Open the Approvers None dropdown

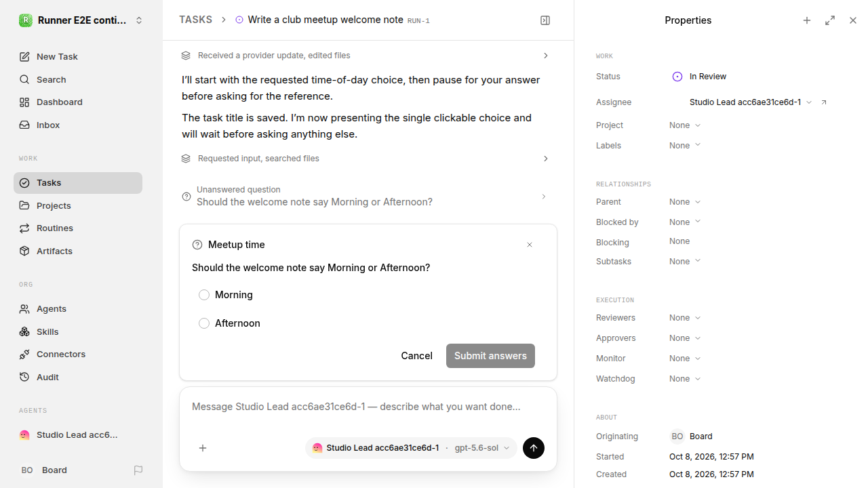tap(685, 338)
